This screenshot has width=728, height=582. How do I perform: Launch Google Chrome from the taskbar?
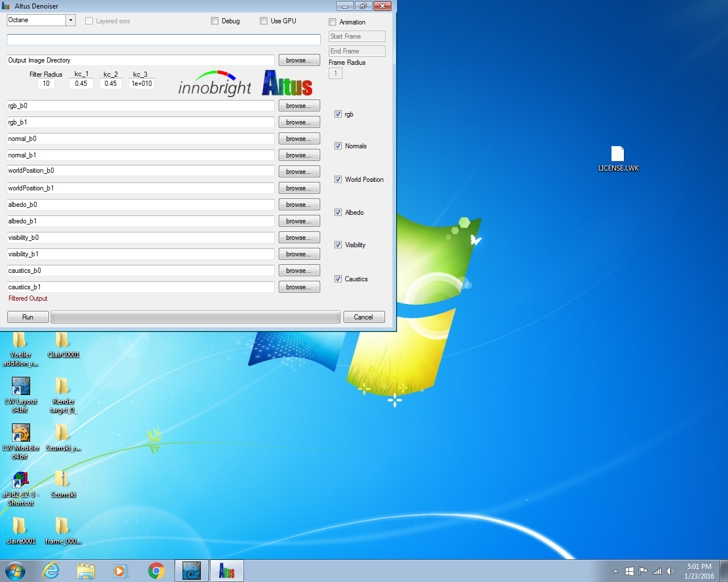[156, 571]
